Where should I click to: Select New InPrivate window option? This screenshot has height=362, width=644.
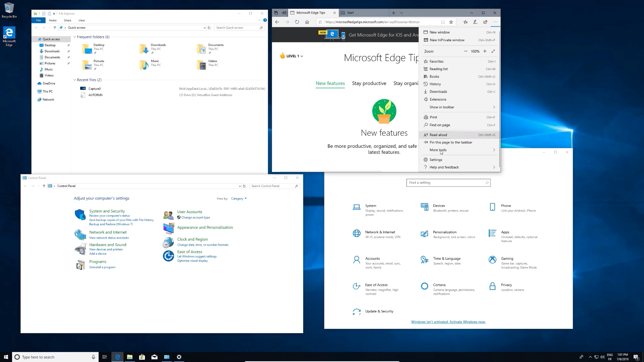pyautogui.click(x=447, y=40)
